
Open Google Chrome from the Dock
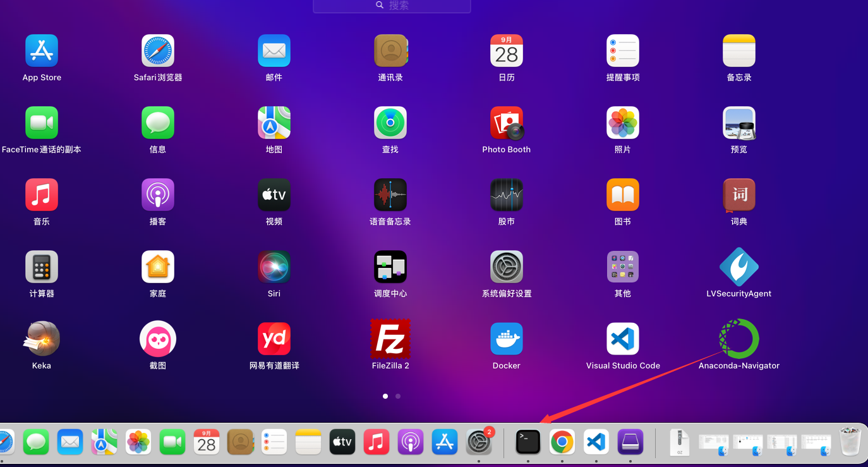click(562, 442)
